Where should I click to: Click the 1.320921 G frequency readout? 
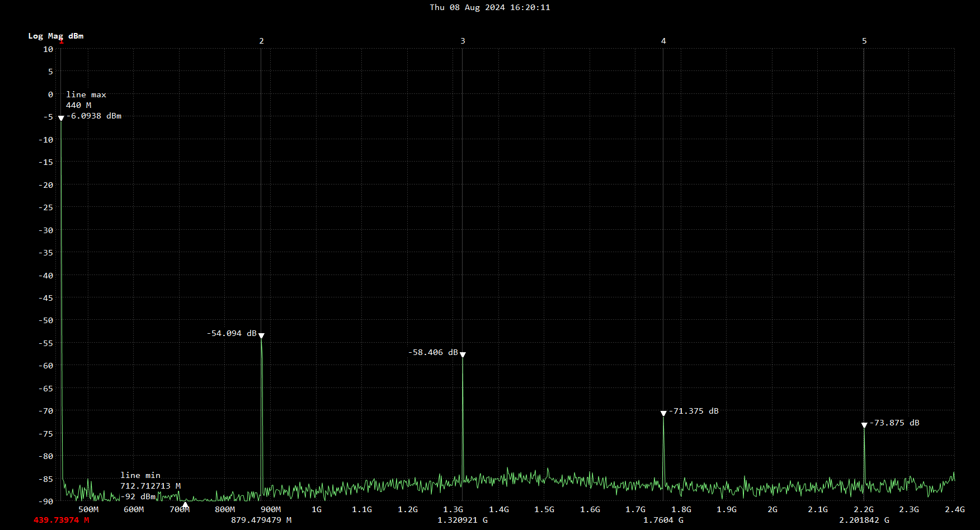[x=463, y=520]
